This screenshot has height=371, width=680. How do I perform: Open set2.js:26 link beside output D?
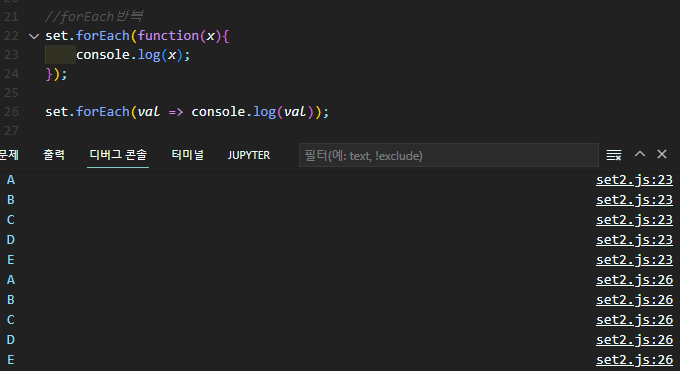(634, 340)
